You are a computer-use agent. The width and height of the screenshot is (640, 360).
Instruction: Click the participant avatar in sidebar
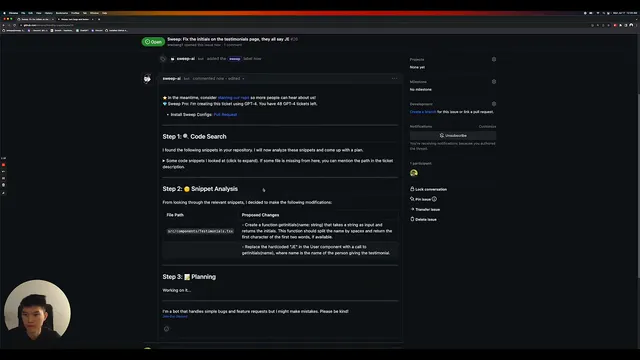pos(414,173)
